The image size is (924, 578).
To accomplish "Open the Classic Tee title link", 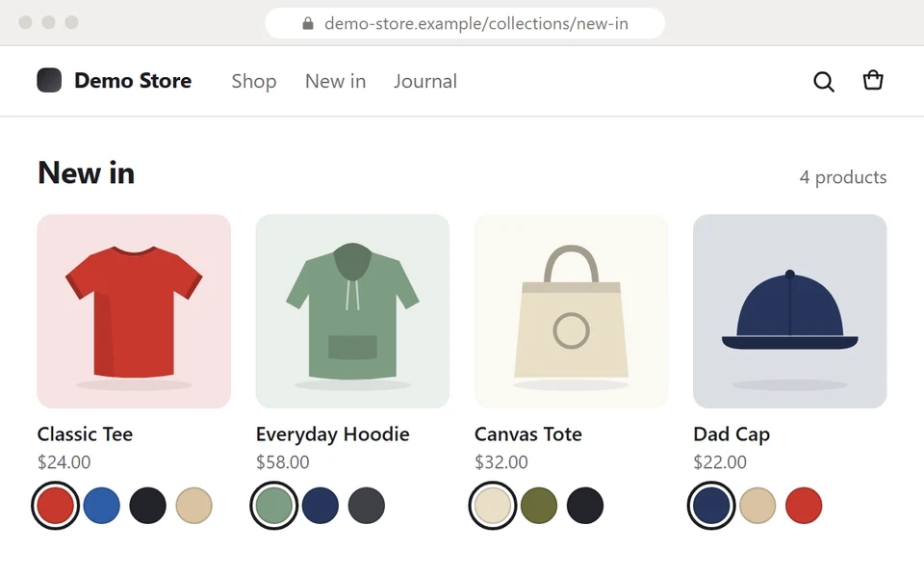I will (85, 434).
